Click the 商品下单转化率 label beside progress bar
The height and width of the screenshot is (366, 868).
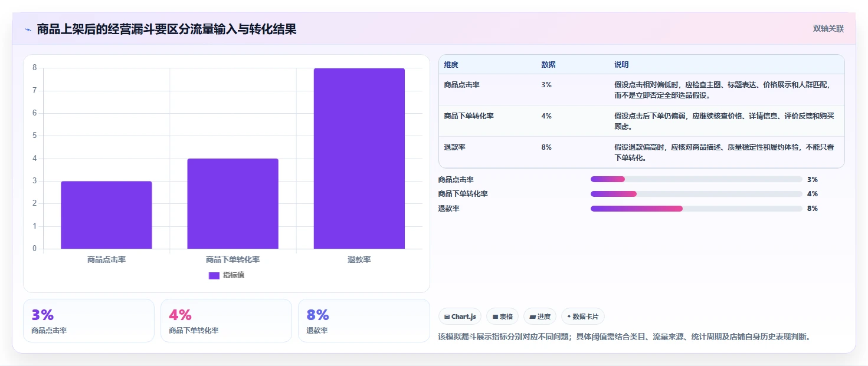pos(463,194)
